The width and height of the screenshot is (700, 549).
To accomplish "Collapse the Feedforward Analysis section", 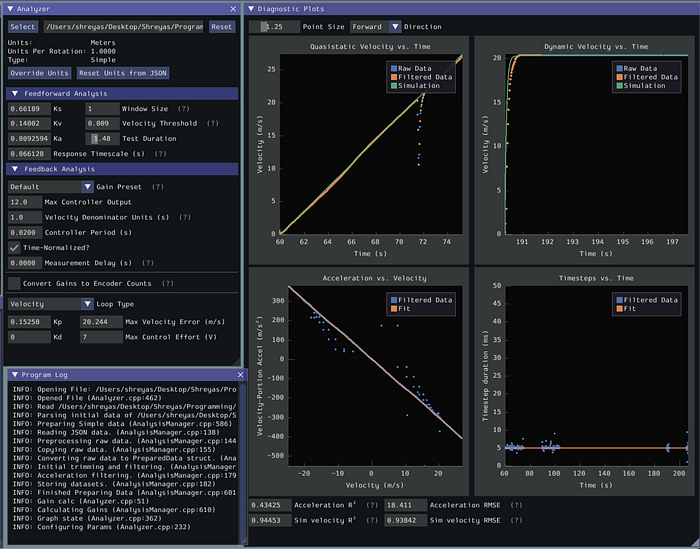I will click(15, 93).
